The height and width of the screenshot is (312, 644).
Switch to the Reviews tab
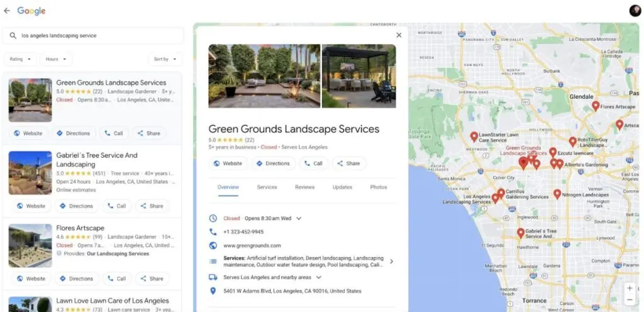(305, 187)
